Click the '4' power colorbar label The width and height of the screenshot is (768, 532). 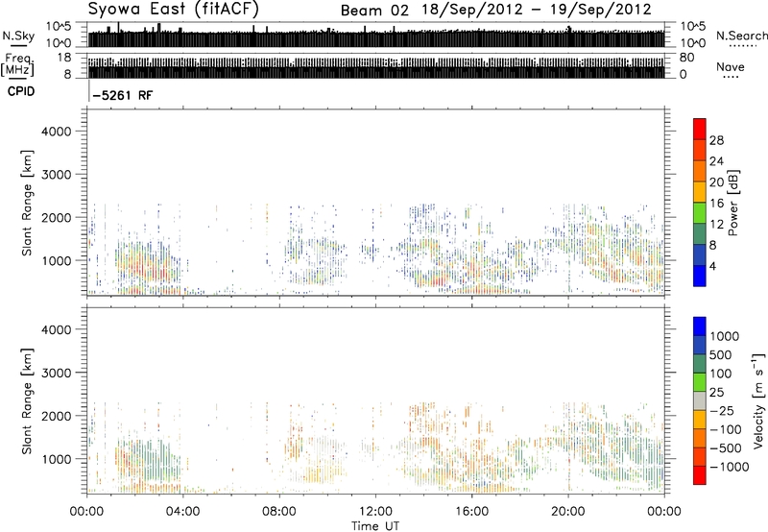click(712, 267)
